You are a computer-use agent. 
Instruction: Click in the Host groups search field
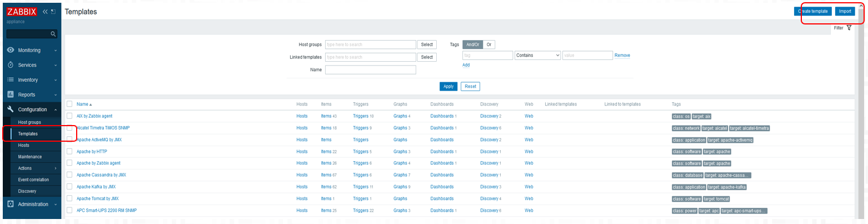pos(371,44)
